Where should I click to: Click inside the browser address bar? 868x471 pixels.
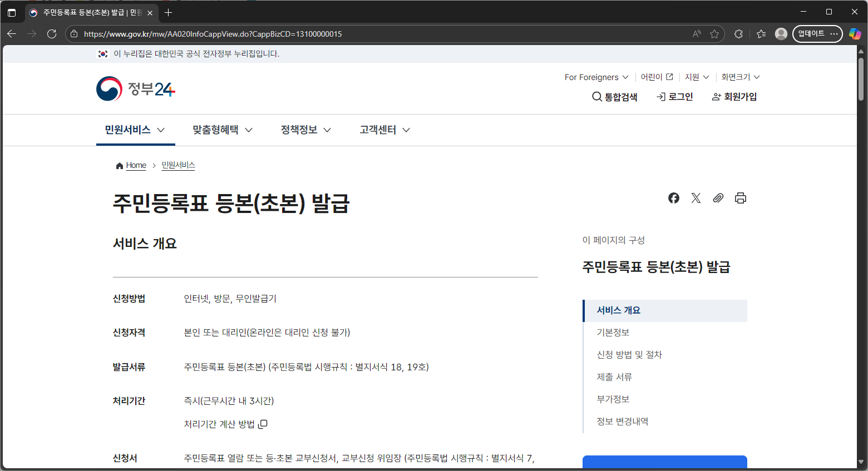[334, 34]
